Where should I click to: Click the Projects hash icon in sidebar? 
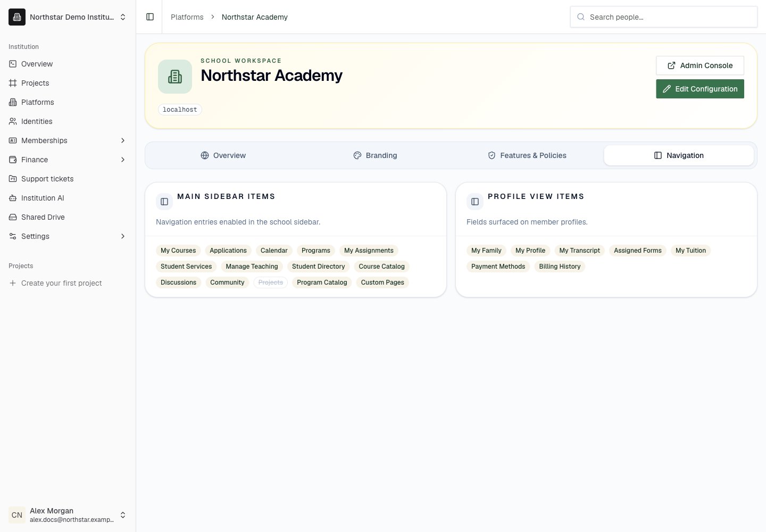click(x=13, y=83)
